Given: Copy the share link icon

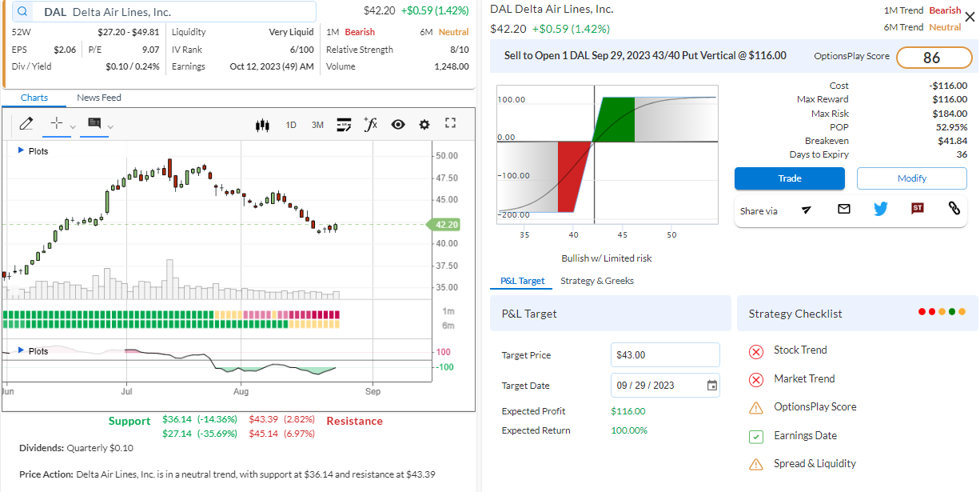Looking at the screenshot, I should point(954,209).
